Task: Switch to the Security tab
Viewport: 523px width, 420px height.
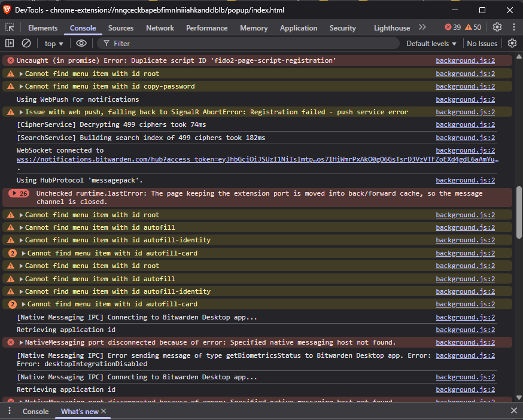Action: [x=342, y=28]
